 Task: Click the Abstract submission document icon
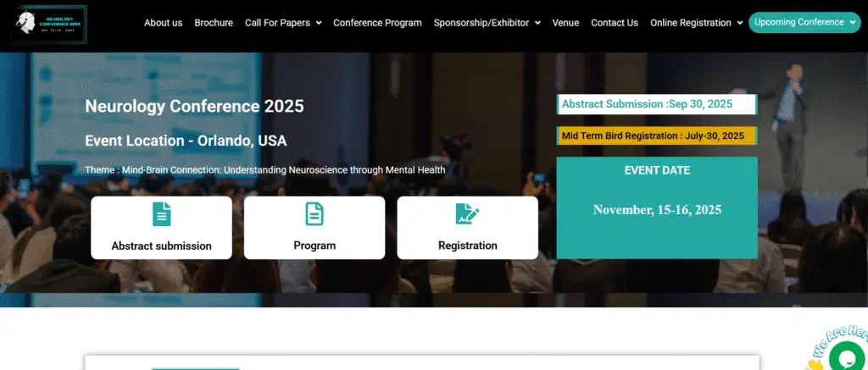[162, 214]
